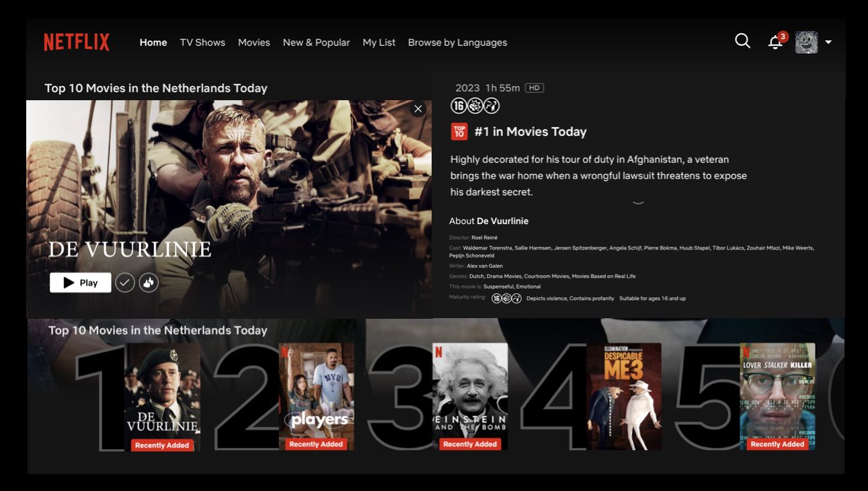Open director Roel Reiné link
This screenshot has height=491, width=868.
tap(484, 237)
